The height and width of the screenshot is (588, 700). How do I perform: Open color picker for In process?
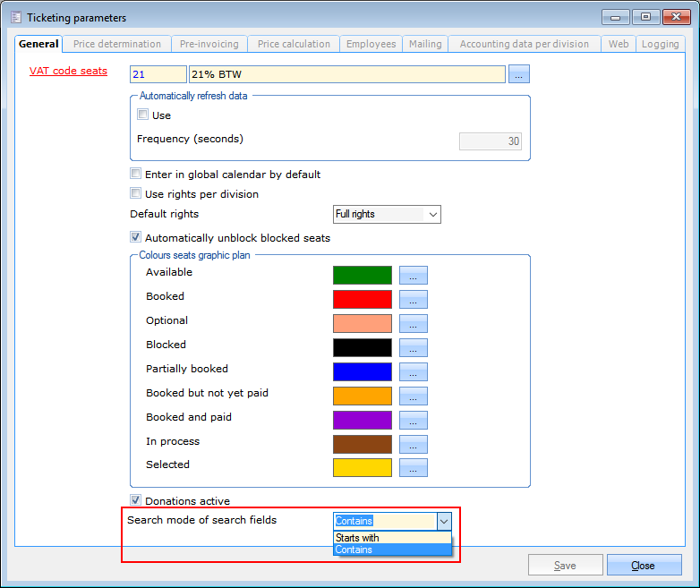[413, 444]
